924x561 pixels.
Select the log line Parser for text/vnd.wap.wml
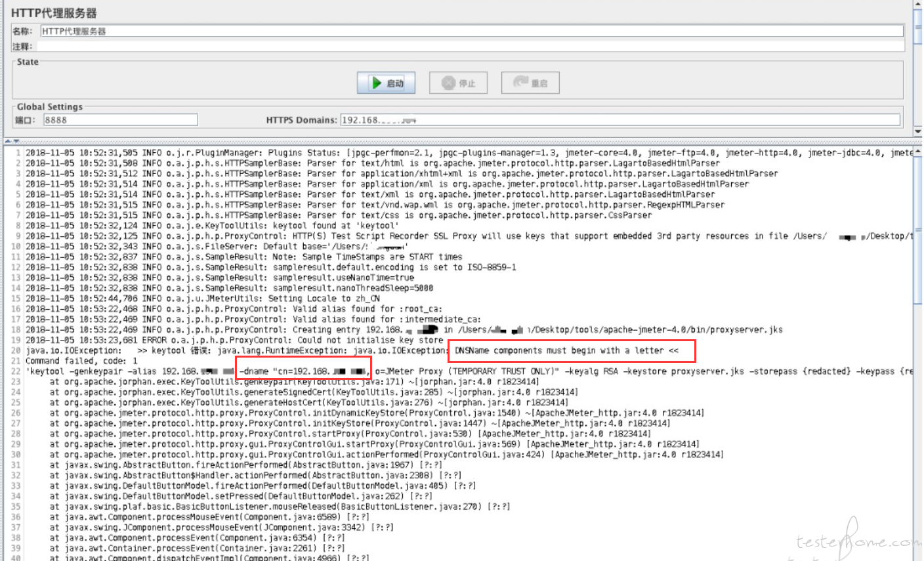[375, 205]
